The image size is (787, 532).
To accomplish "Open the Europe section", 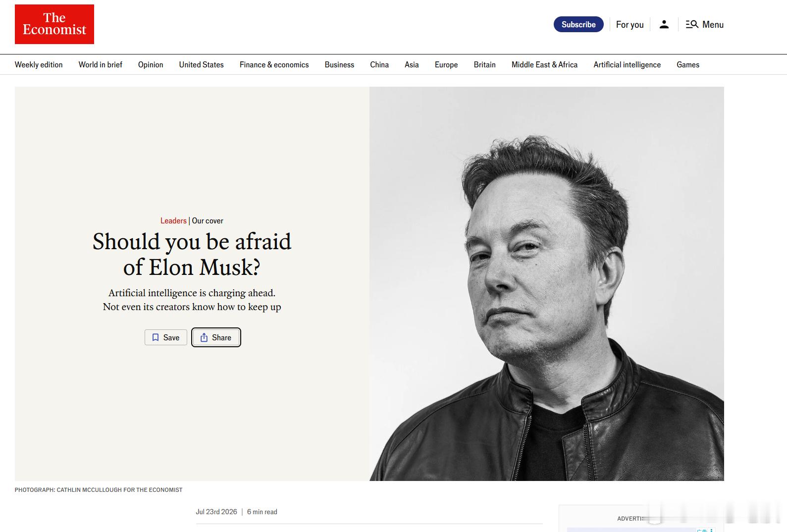I will 446,64.
